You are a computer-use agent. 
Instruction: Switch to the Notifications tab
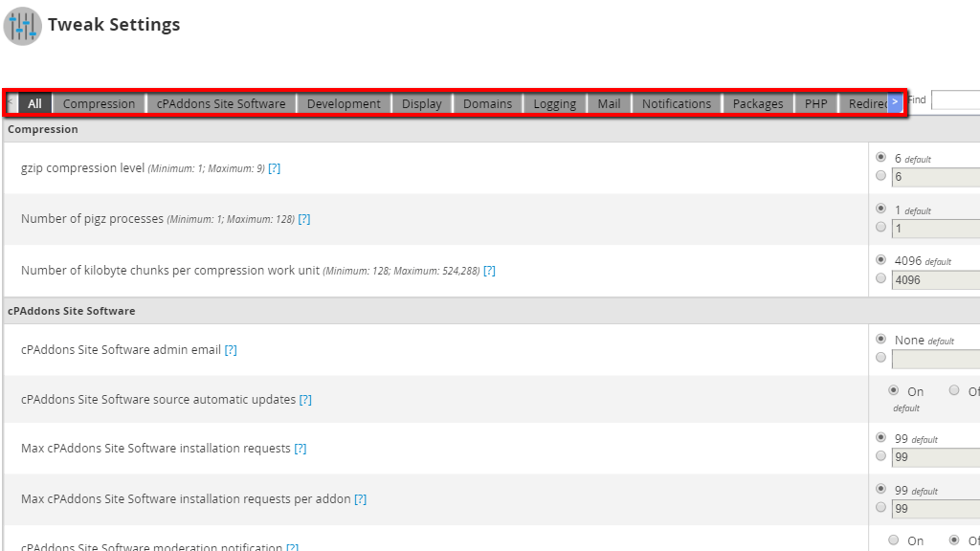pos(677,103)
